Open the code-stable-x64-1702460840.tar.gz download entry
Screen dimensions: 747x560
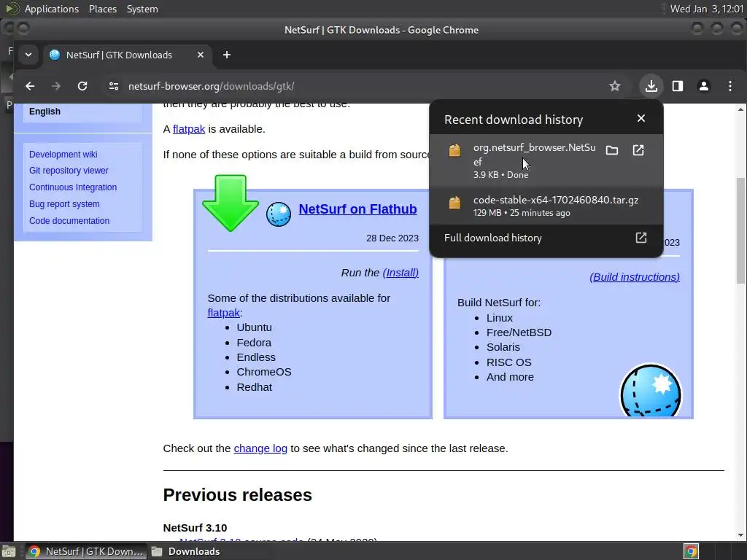coord(546,206)
